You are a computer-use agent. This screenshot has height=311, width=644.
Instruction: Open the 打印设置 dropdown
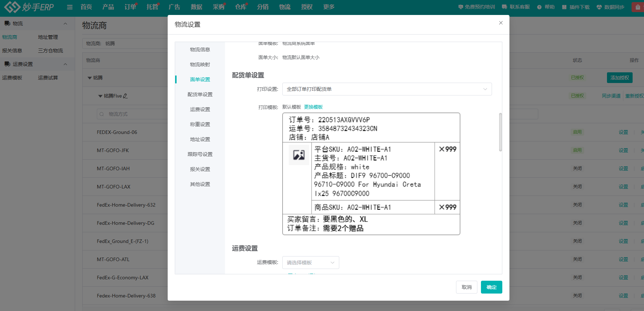(x=387, y=89)
